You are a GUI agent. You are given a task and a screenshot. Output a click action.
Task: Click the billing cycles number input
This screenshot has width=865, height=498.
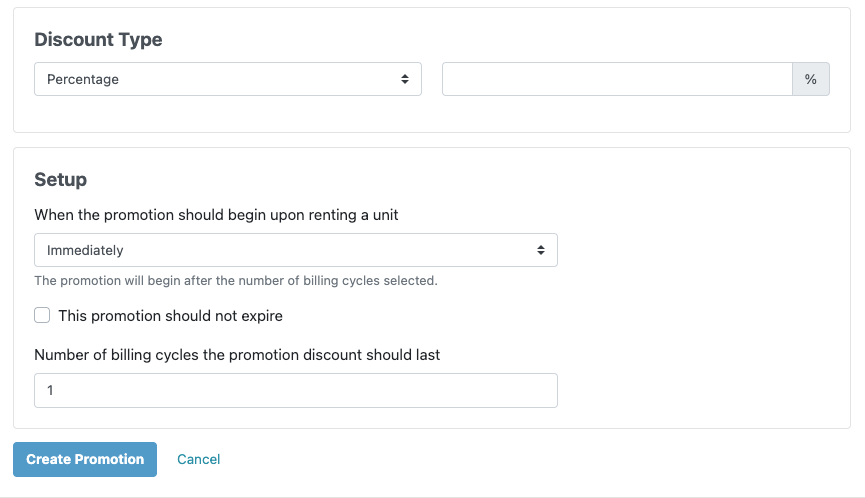coord(295,391)
